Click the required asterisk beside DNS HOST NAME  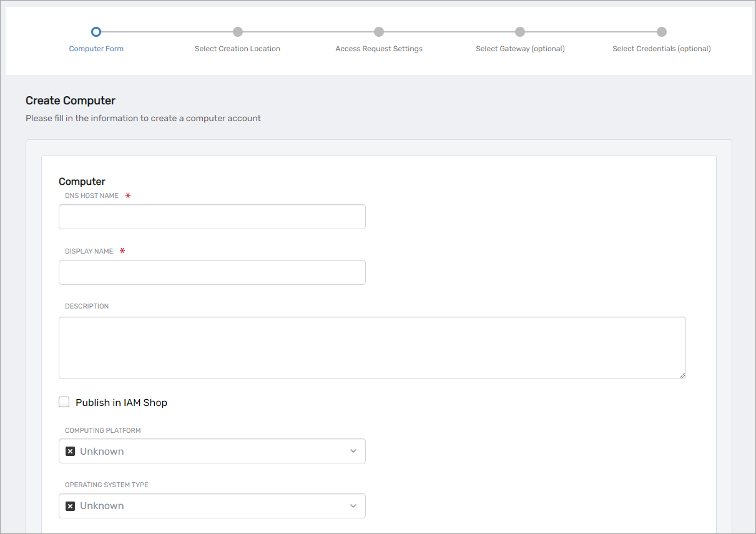coord(127,195)
